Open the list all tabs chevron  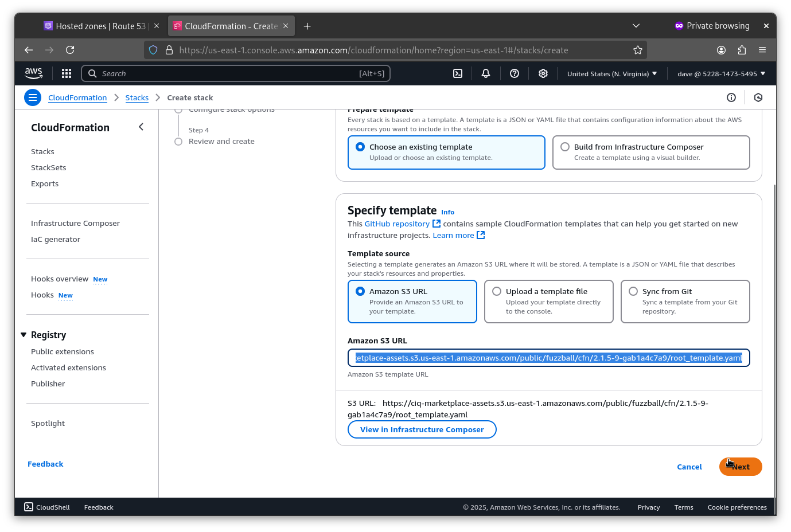[636, 26]
